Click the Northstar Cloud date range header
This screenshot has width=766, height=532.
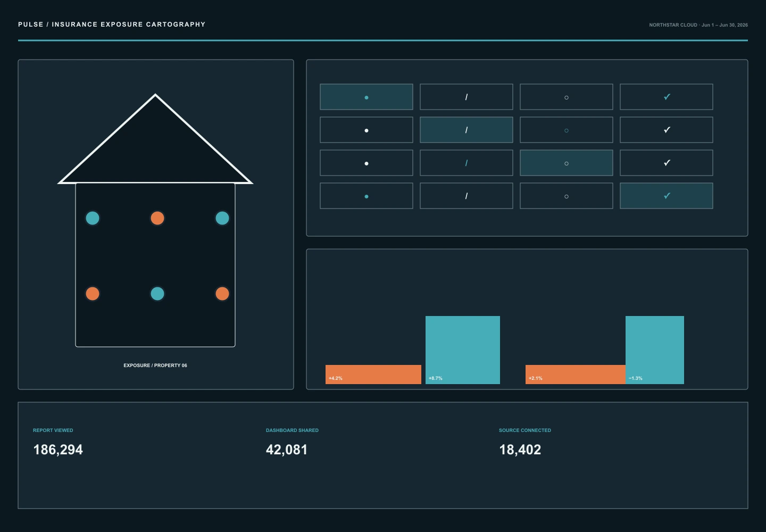tap(698, 25)
